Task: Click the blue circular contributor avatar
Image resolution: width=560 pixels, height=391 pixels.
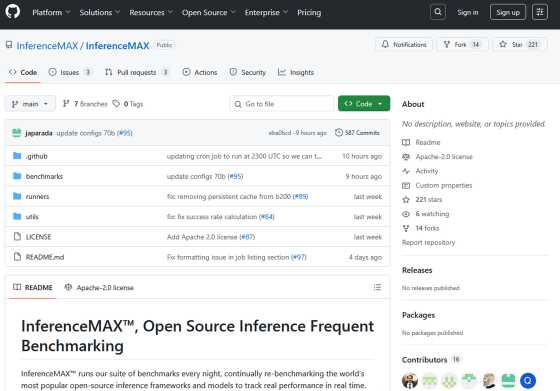Action: (x=528, y=380)
